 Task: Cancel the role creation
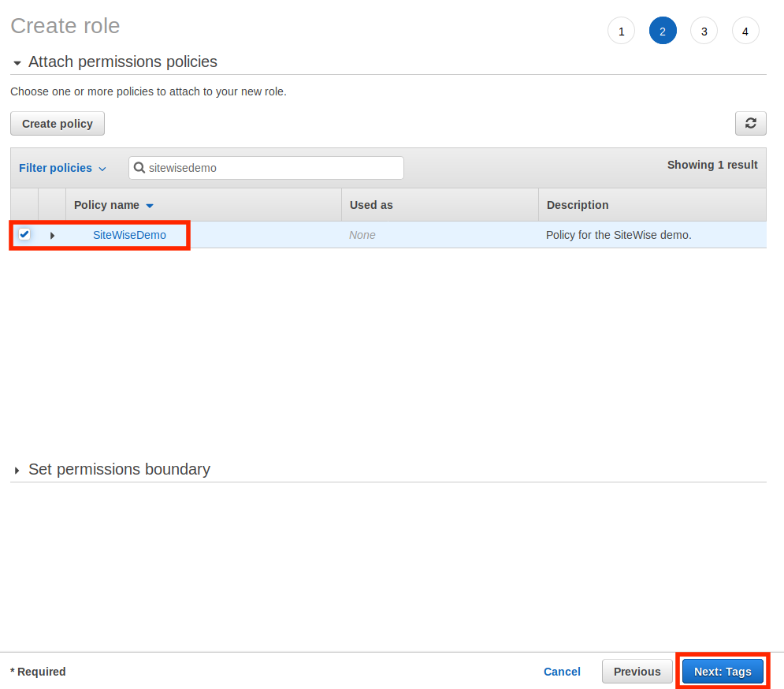click(562, 672)
